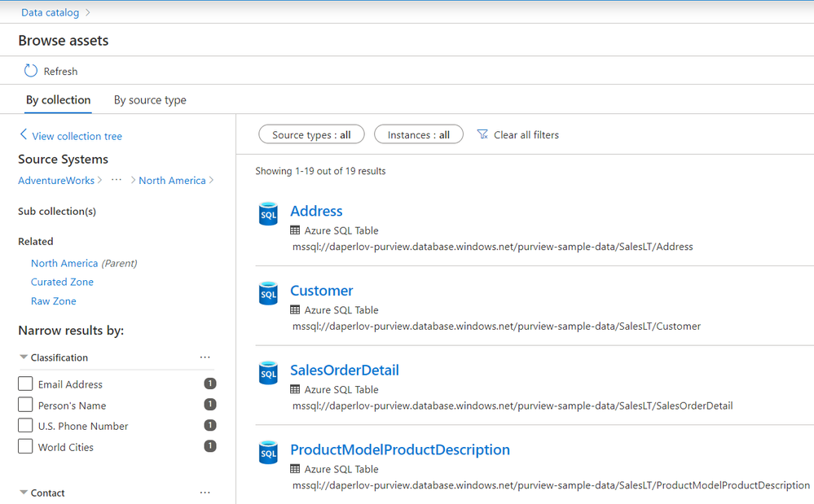
Task: Click Clear all filters
Action: (x=526, y=135)
